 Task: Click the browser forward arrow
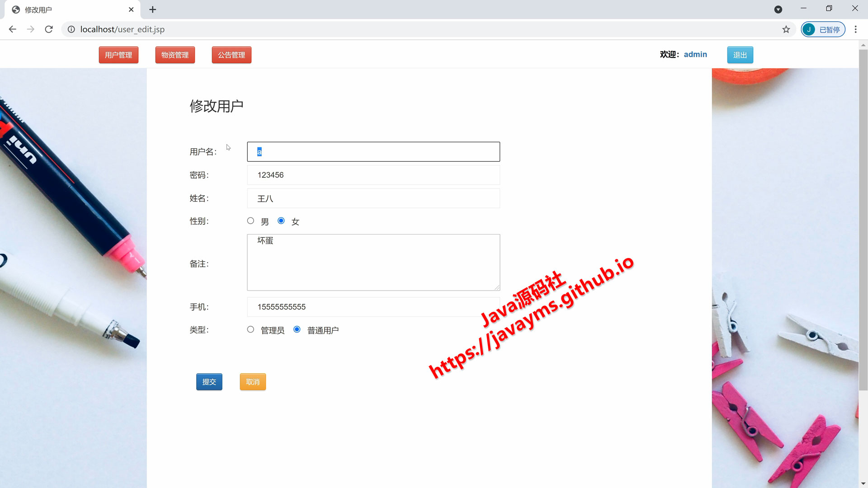click(x=30, y=29)
